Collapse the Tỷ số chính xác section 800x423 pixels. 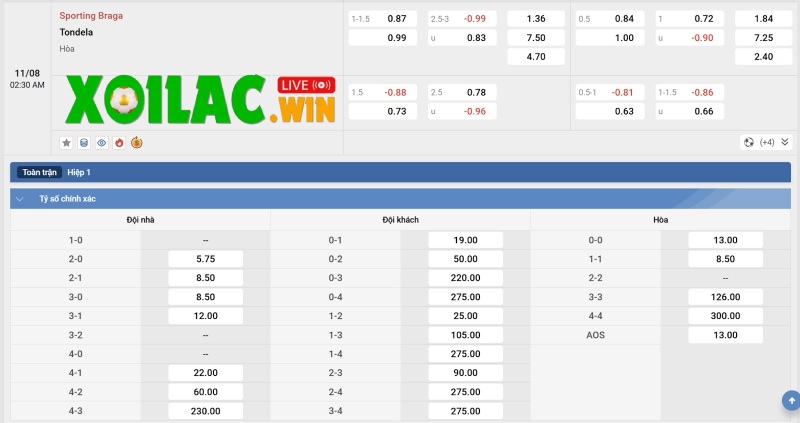coord(20,198)
